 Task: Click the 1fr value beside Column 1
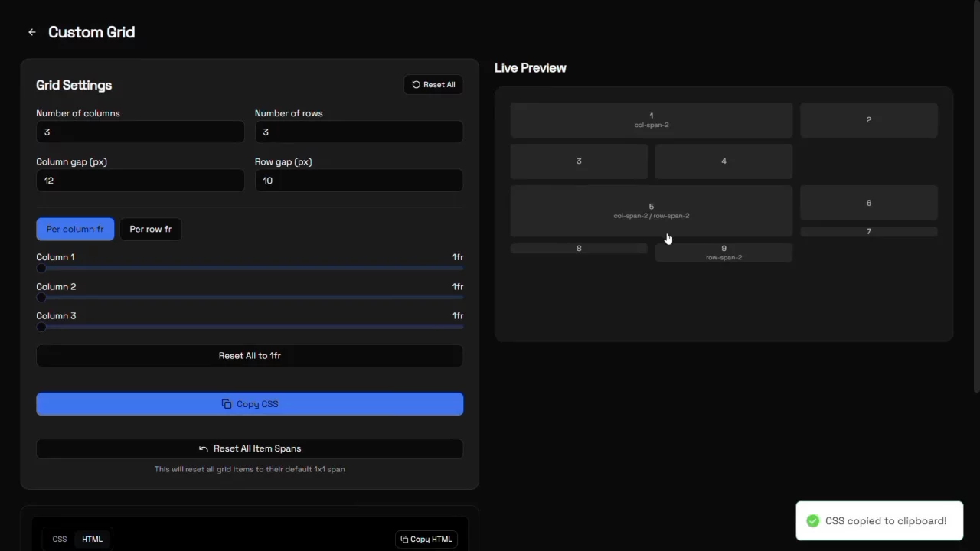click(457, 257)
